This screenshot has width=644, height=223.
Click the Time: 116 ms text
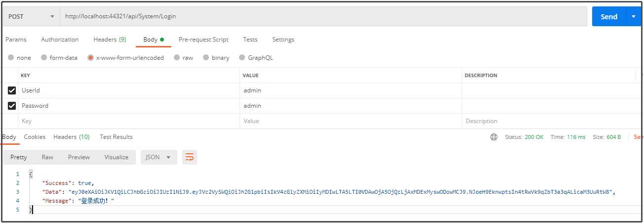pyautogui.click(x=568, y=137)
